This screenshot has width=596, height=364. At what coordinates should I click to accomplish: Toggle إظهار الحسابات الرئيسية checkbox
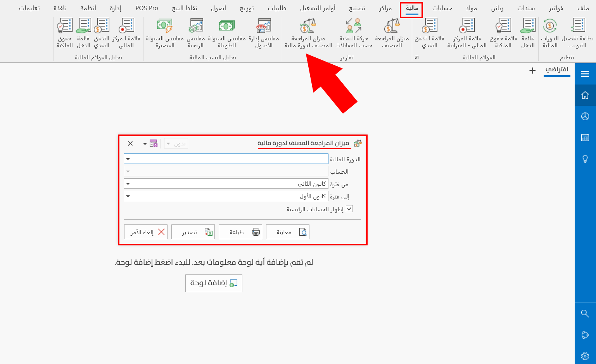349,209
